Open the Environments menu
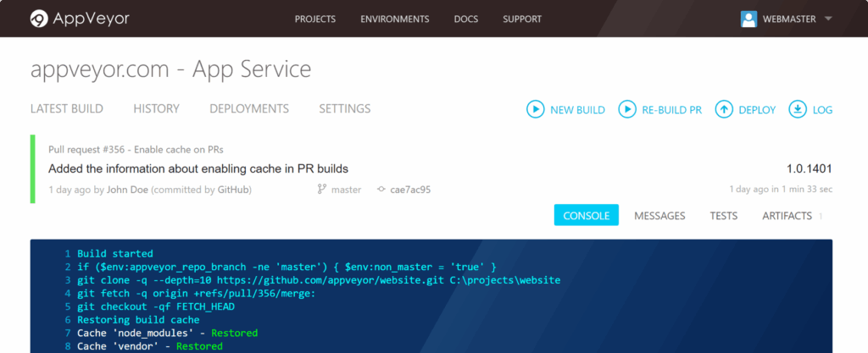 tap(395, 19)
